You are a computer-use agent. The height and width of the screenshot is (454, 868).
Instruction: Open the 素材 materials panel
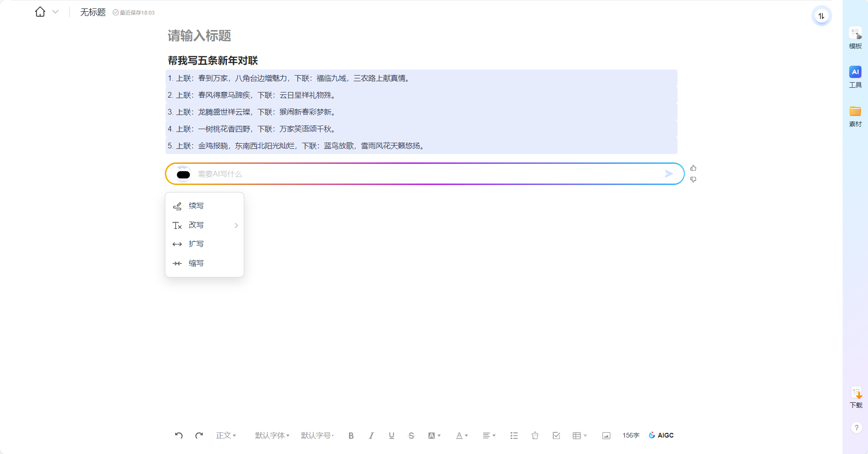pos(855,115)
